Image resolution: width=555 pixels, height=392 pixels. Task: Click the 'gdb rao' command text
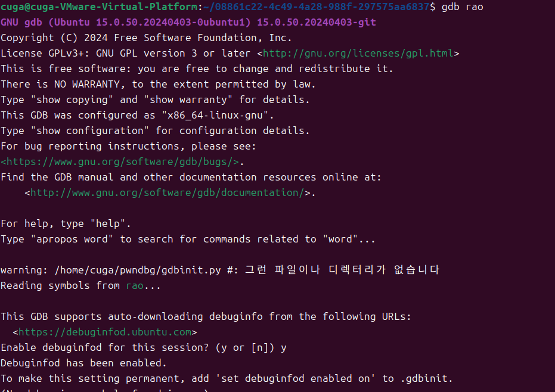(462, 7)
